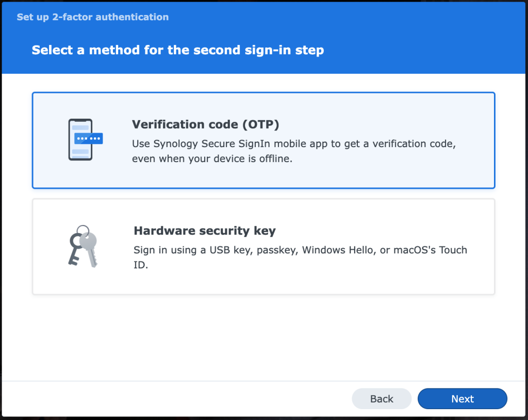Go back with the Back button

coord(382,399)
